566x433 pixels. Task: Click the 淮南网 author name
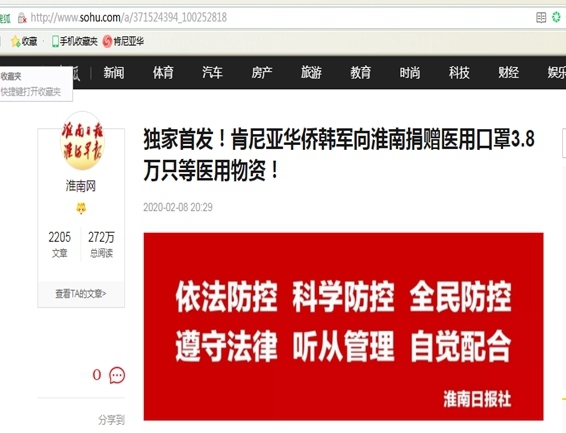click(81, 186)
